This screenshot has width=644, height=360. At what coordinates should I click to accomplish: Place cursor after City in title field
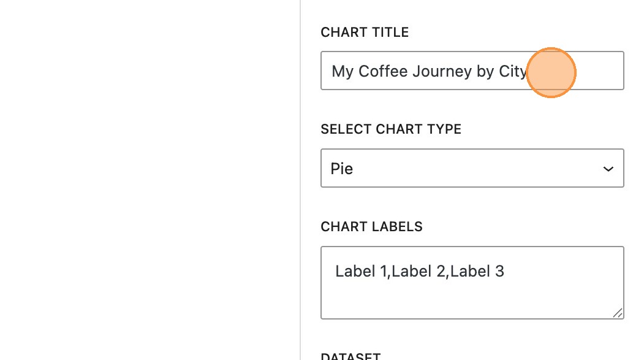(x=528, y=72)
